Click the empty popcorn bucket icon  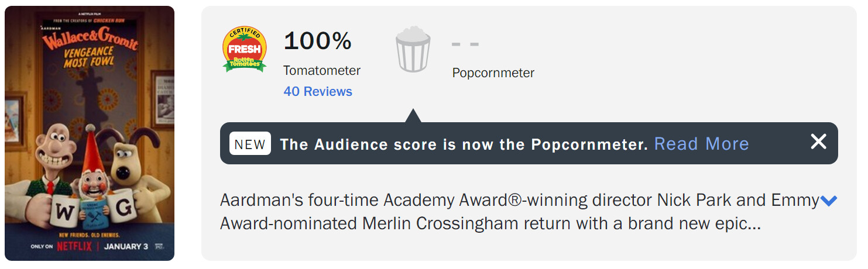coord(413,49)
